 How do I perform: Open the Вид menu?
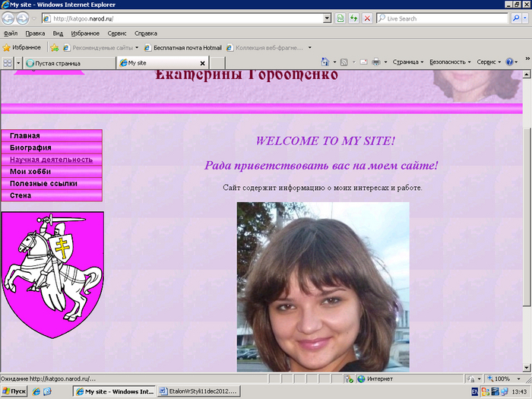[58, 33]
